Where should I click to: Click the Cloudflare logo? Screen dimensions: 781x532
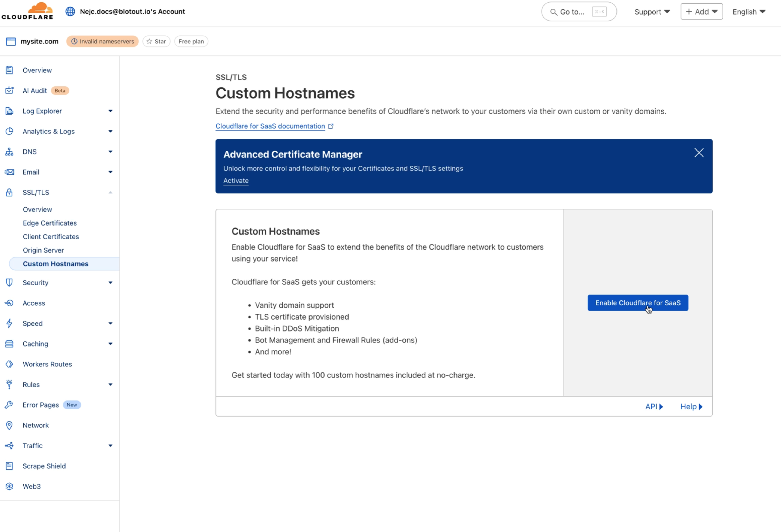[x=28, y=11]
